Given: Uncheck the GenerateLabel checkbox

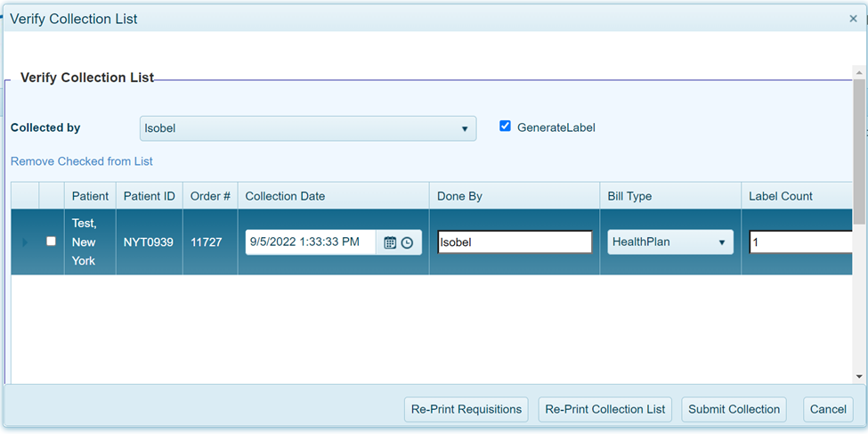Looking at the screenshot, I should pyautogui.click(x=506, y=127).
